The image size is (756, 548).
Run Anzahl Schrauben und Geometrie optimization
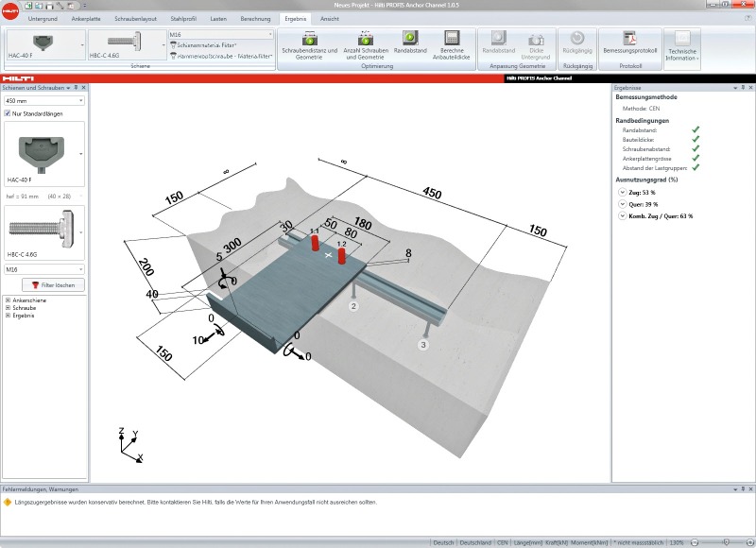coord(366,45)
